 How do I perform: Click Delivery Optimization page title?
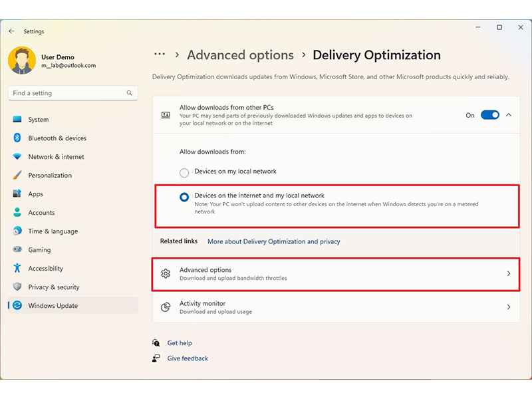click(376, 55)
